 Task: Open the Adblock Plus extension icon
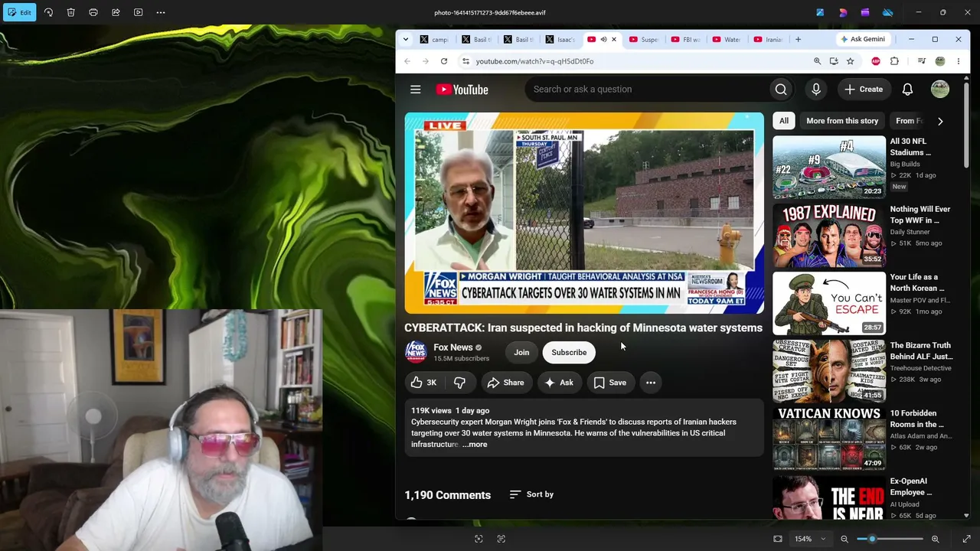pos(876,61)
